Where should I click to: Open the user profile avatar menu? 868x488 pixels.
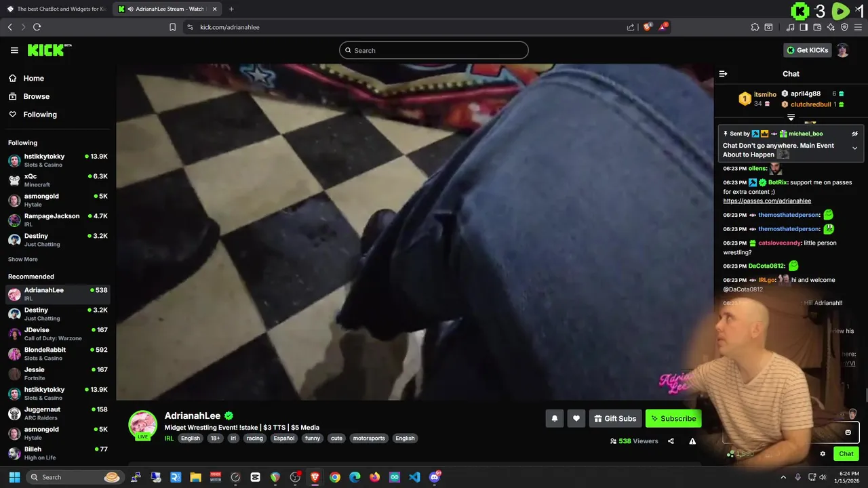point(842,50)
